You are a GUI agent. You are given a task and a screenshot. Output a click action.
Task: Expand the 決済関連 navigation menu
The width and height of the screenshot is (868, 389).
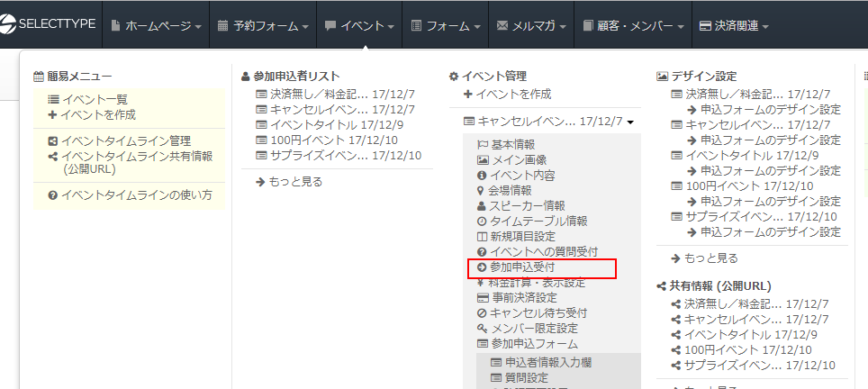tap(734, 26)
